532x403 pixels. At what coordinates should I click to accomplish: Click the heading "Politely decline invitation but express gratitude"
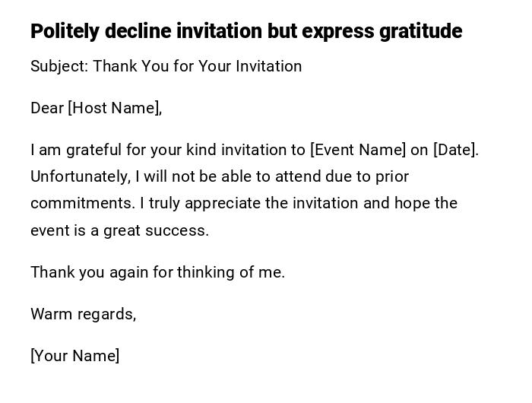[x=245, y=31]
